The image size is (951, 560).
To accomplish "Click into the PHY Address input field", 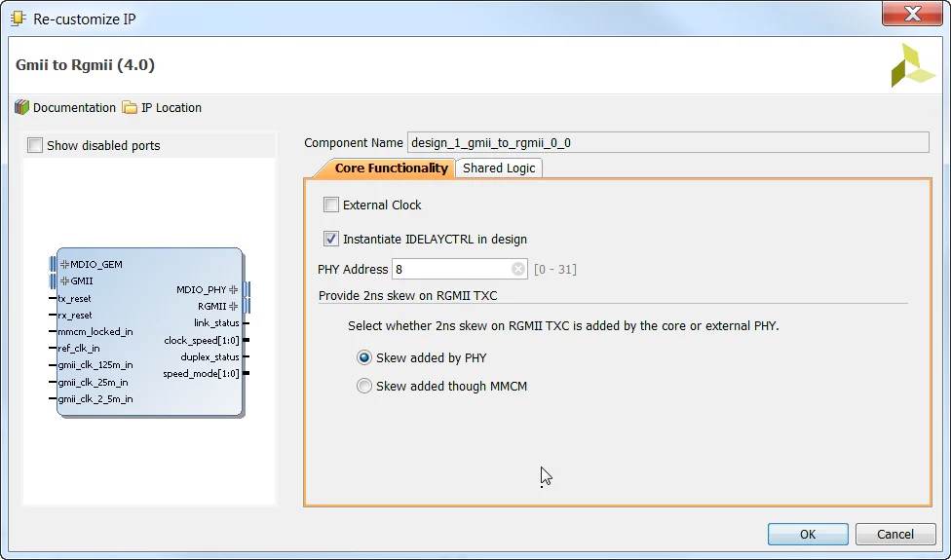I will (459, 269).
